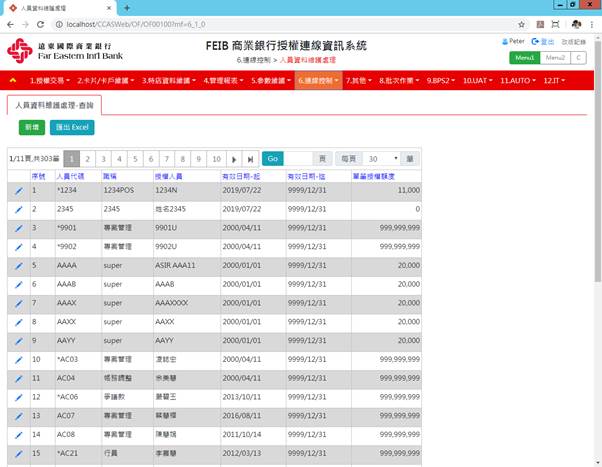The image size is (602, 467).
Task: Edit row 5 AAAA using pencil icon
Action: tap(18, 266)
